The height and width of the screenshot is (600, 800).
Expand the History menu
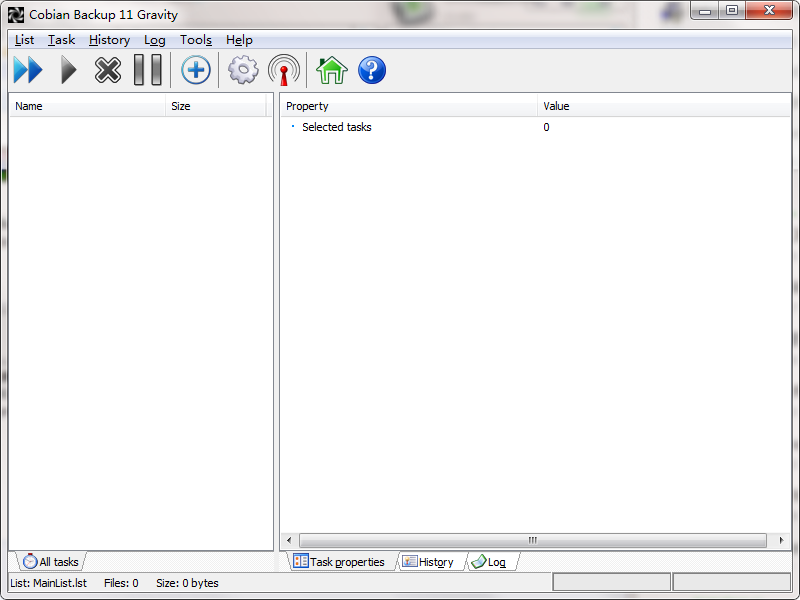tap(109, 40)
